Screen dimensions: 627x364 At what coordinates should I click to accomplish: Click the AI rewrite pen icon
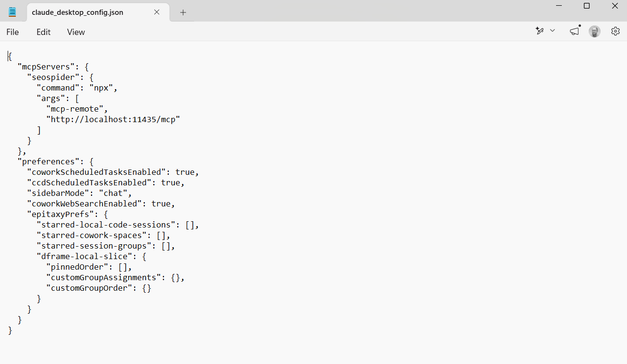pyautogui.click(x=540, y=31)
